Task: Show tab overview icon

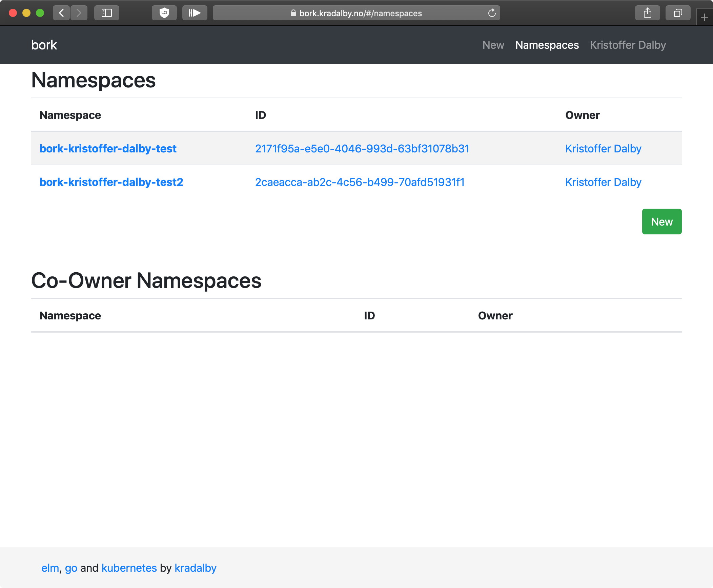Action: [x=678, y=13]
